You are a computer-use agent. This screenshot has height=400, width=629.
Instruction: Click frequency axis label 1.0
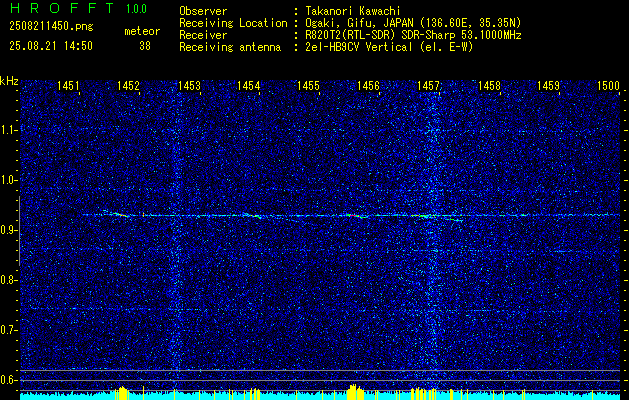click(9, 180)
